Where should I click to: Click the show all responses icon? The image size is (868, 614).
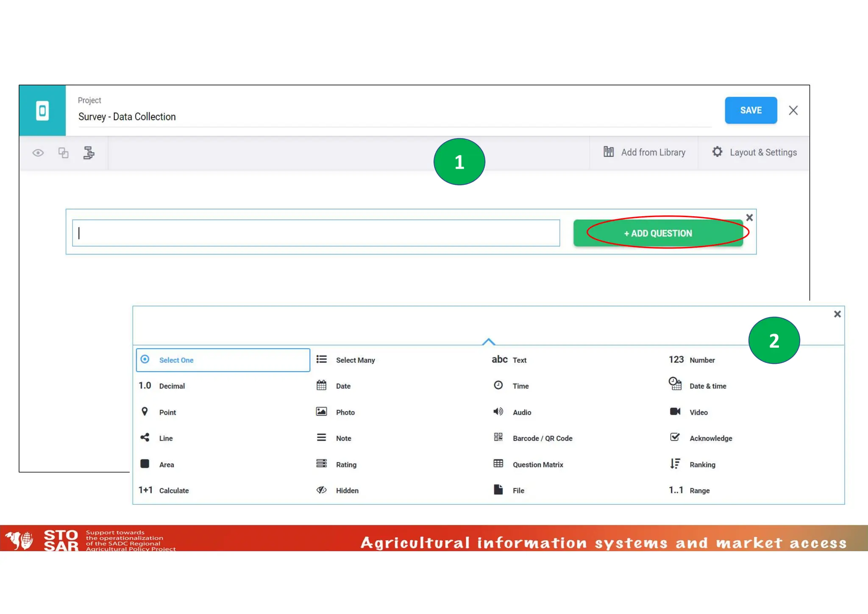coord(64,153)
